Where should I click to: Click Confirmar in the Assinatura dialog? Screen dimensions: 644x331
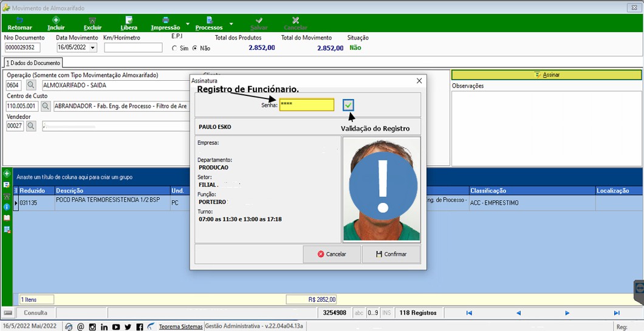pyautogui.click(x=391, y=254)
